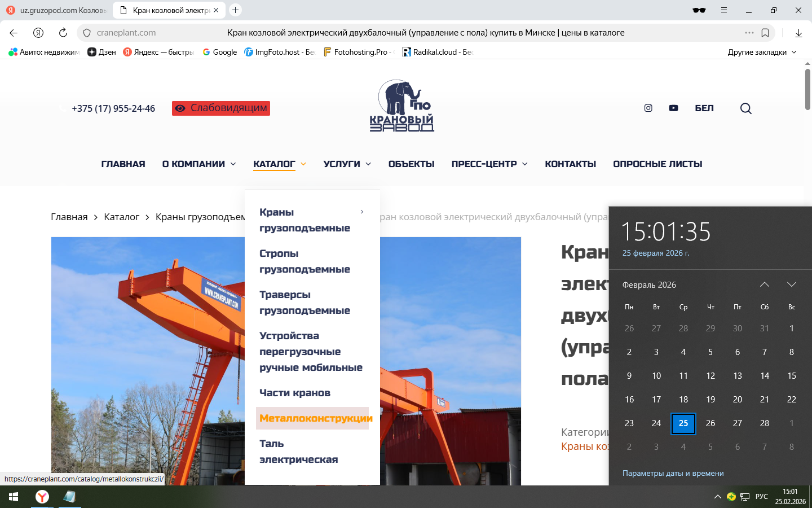
Task: Open the shield site protection icon
Action: pos(87,33)
